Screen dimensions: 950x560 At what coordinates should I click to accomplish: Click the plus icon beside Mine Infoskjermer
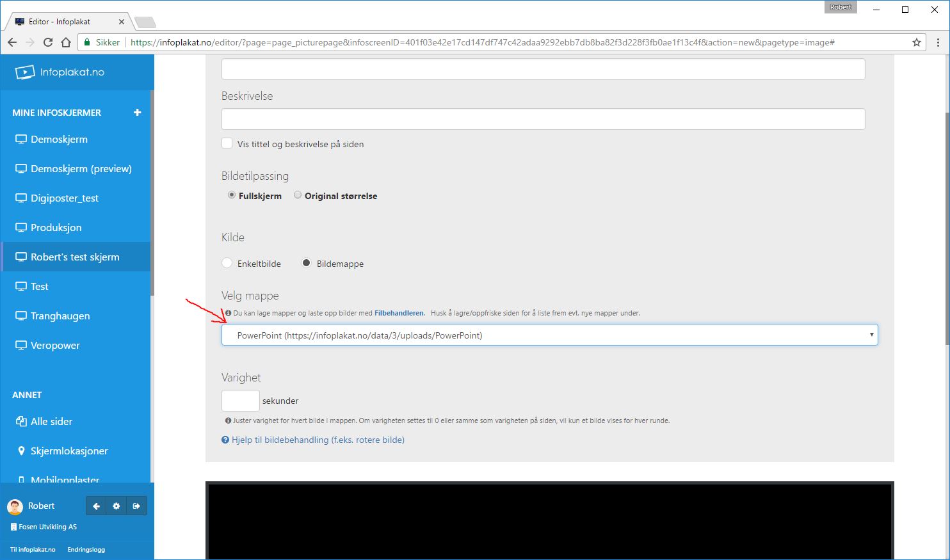coord(137,113)
